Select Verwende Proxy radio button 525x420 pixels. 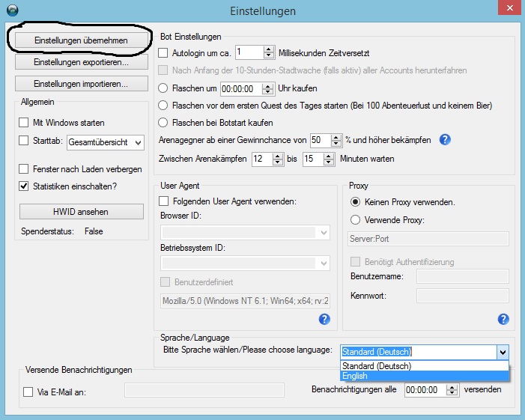pos(355,219)
